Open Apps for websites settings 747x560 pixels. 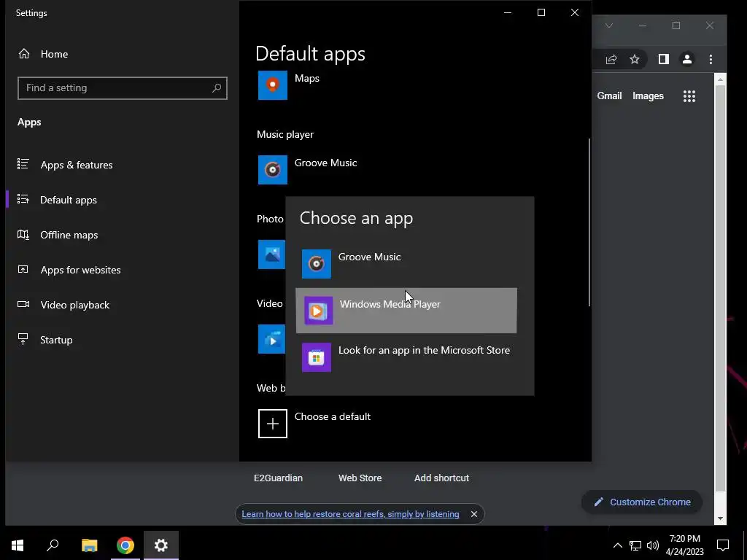pyautogui.click(x=80, y=270)
